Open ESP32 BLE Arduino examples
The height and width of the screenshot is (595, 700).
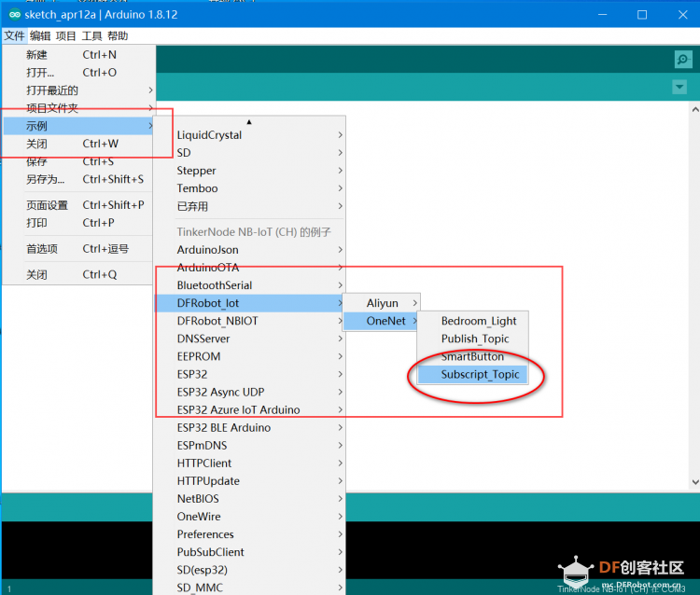click(249, 428)
